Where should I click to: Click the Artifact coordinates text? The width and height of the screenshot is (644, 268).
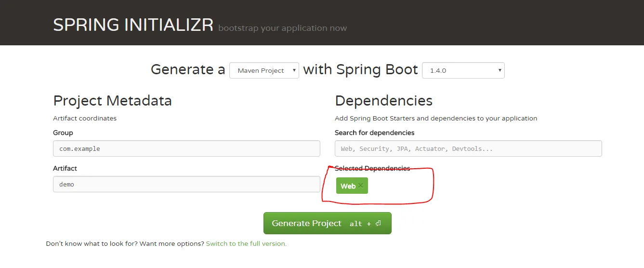point(85,118)
